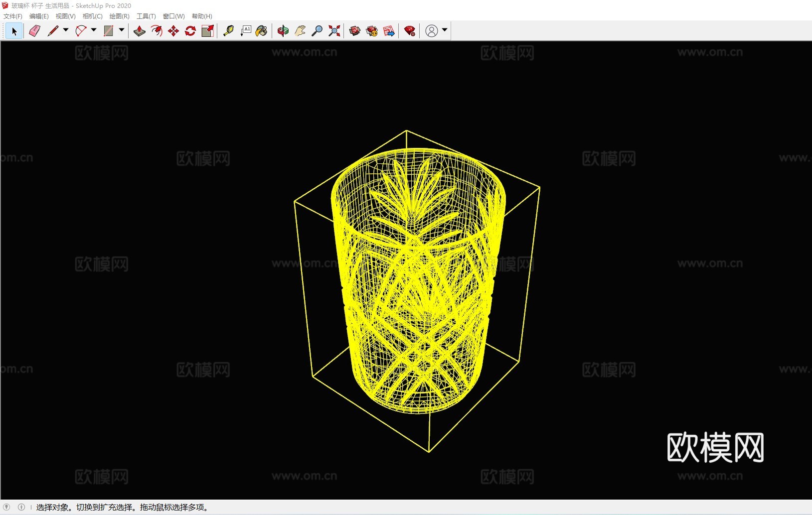Open the 相机(C) menu
Viewport: 812px width, 515px height.
coord(92,16)
